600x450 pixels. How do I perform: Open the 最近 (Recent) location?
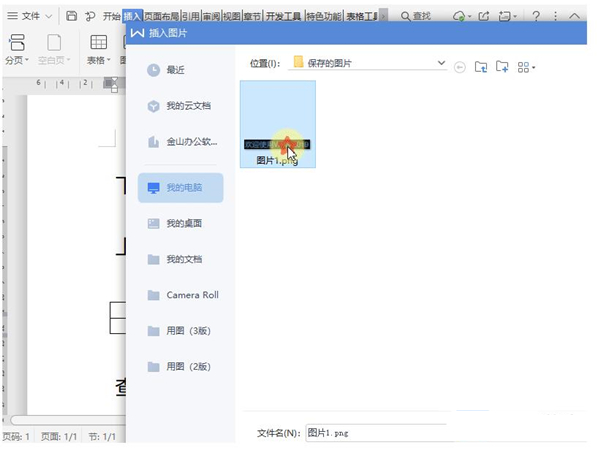pos(175,70)
